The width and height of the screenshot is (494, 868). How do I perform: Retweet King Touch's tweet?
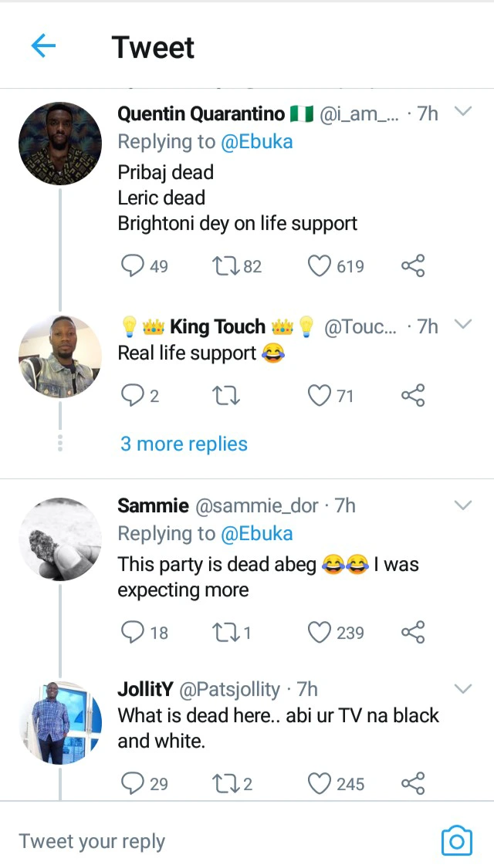click(x=225, y=396)
